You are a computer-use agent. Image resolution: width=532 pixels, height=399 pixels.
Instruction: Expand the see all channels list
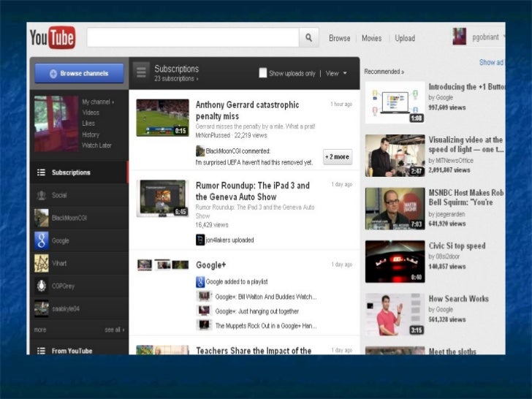click(114, 330)
